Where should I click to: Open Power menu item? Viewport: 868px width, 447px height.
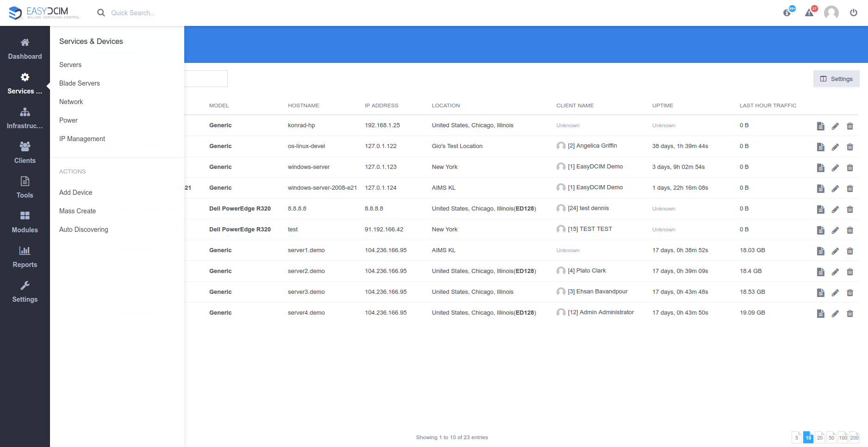click(69, 120)
